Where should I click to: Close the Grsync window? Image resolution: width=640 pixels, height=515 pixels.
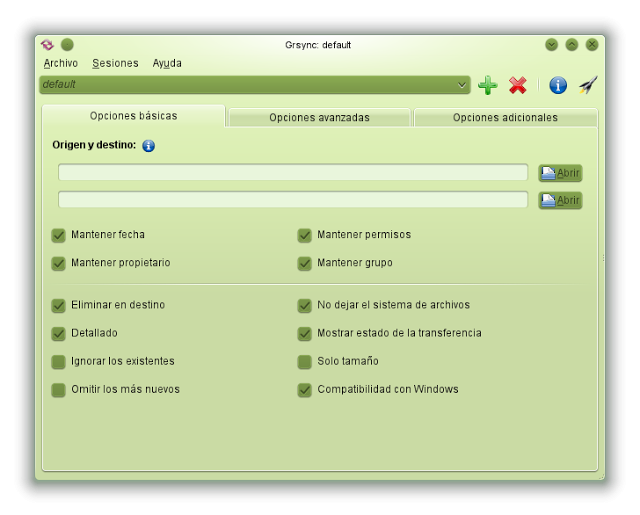coord(592,44)
